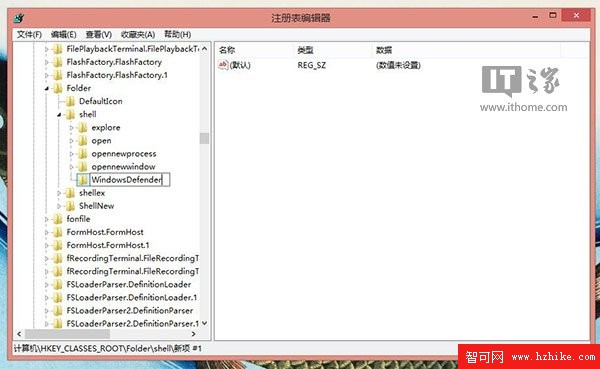Image resolution: width=600 pixels, height=369 pixels.
Task: Click the 名称 column header
Action: [x=254, y=50]
